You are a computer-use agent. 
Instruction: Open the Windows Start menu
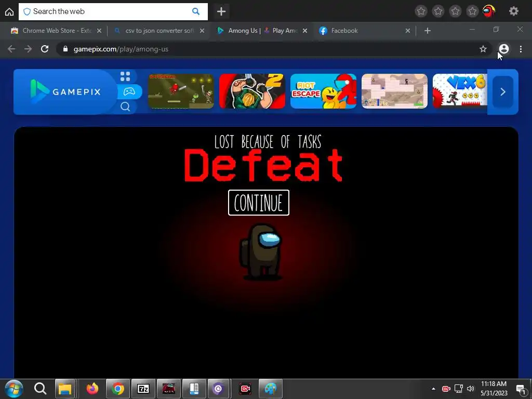14,389
